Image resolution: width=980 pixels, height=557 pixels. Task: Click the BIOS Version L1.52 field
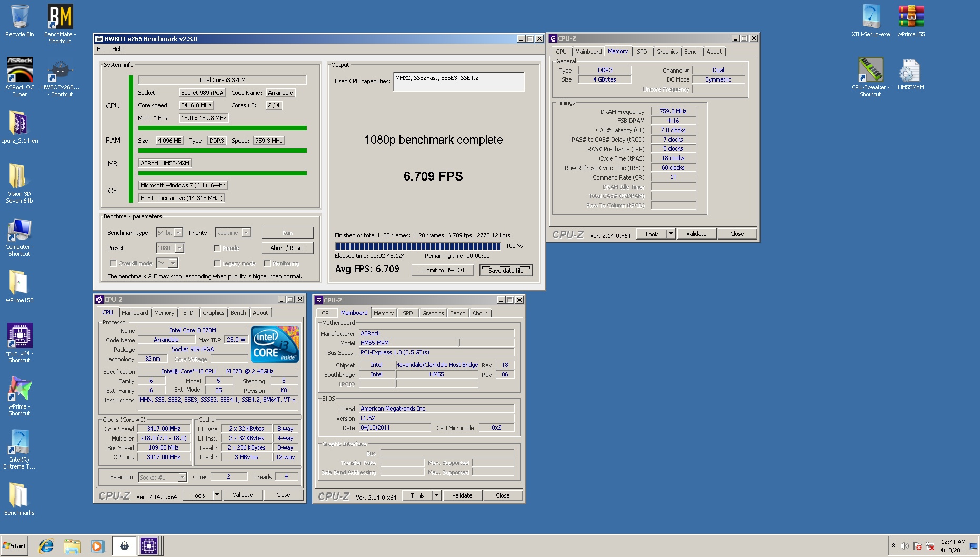click(x=436, y=419)
